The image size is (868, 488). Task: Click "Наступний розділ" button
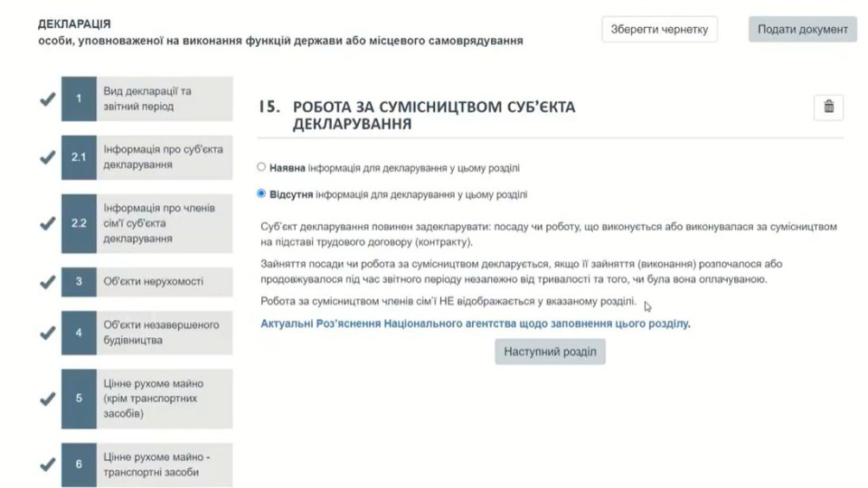(x=550, y=352)
